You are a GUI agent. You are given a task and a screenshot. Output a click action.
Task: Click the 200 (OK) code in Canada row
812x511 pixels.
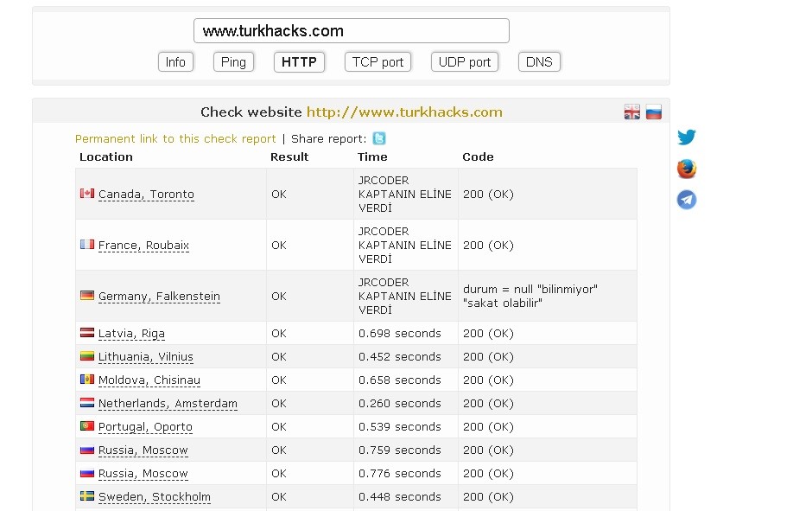click(x=488, y=194)
